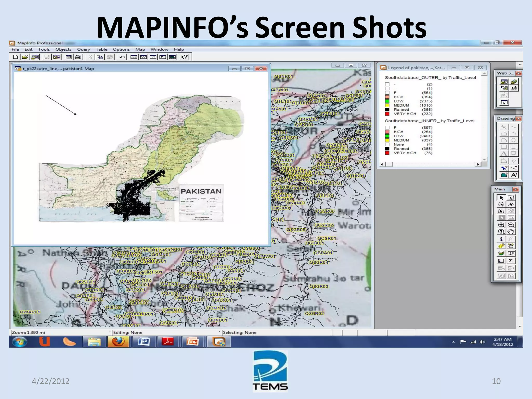Open the Map menu
The width and height of the screenshot is (532, 399).
click(140, 49)
